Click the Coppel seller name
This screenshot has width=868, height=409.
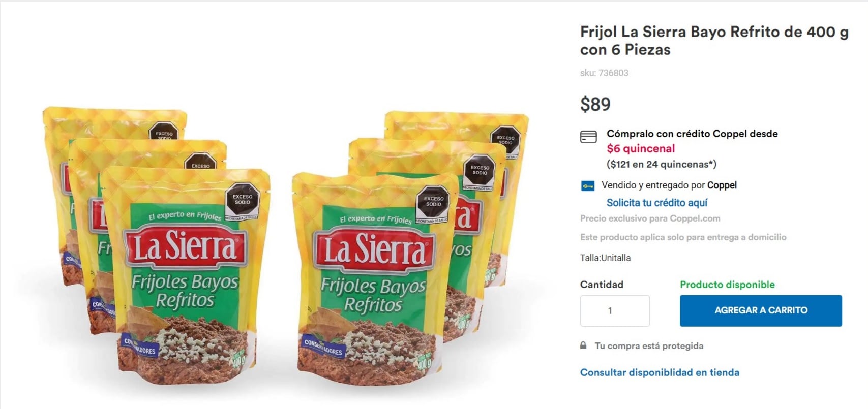[722, 185]
